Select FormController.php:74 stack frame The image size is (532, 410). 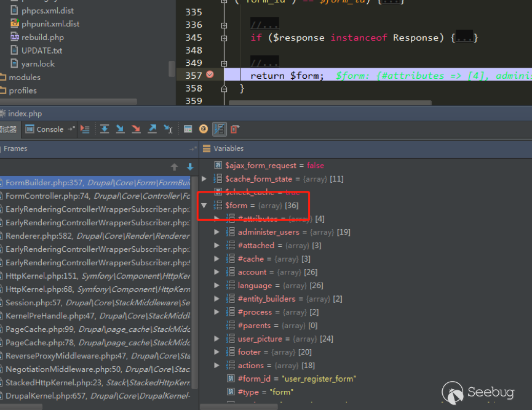[92, 196]
